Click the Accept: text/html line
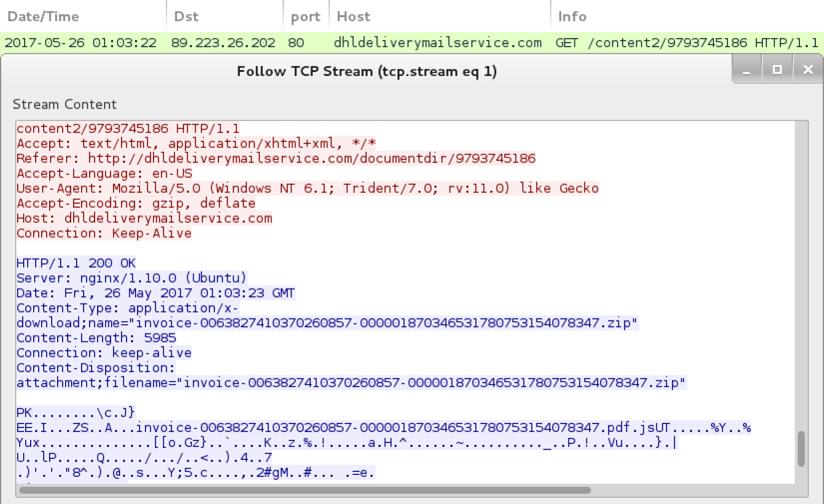824x504 pixels. pyautogui.click(x=196, y=144)
